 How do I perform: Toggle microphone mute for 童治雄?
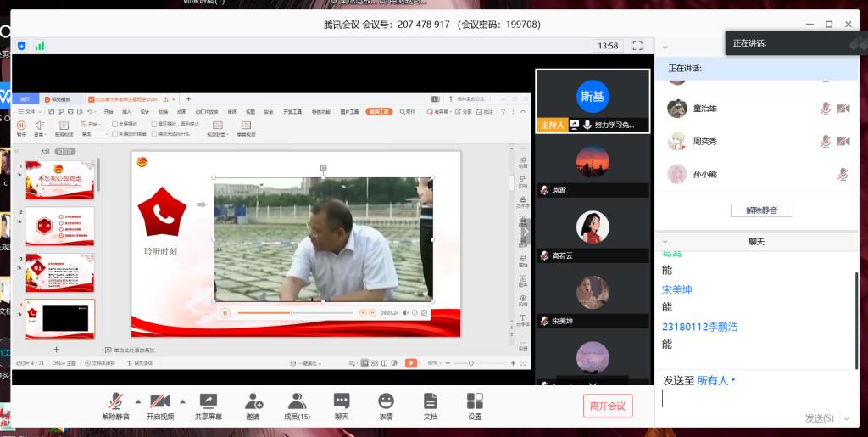pos(825,109)
